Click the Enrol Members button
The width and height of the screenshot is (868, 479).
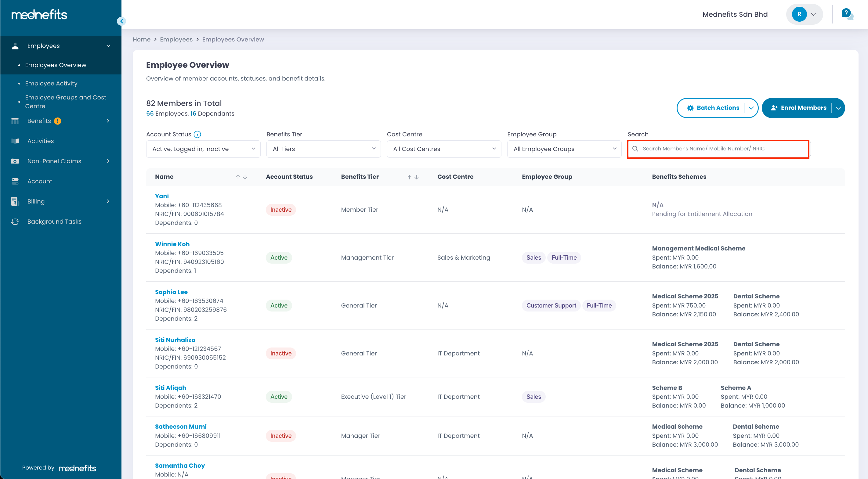click(799, 108)
